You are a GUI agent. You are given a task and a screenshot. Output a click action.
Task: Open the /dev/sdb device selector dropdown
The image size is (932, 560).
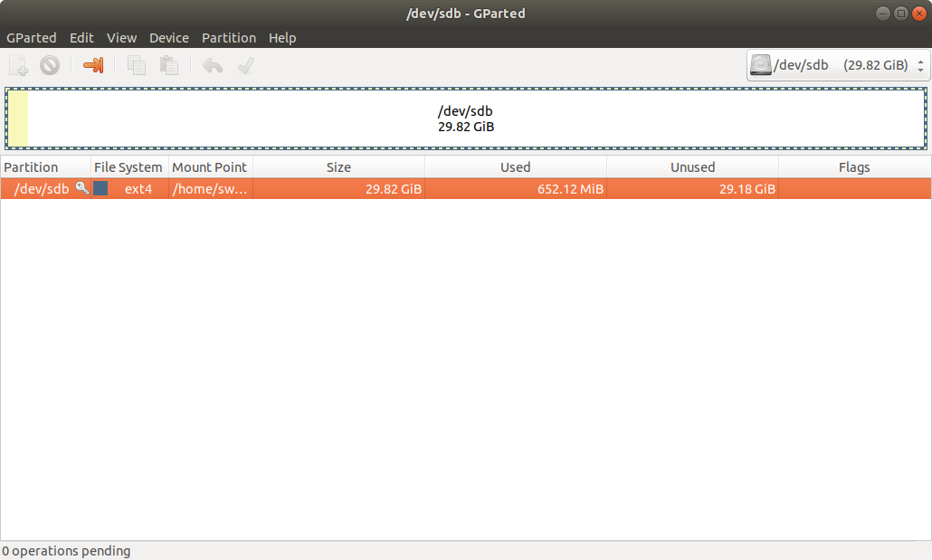(x=838, y=65)
